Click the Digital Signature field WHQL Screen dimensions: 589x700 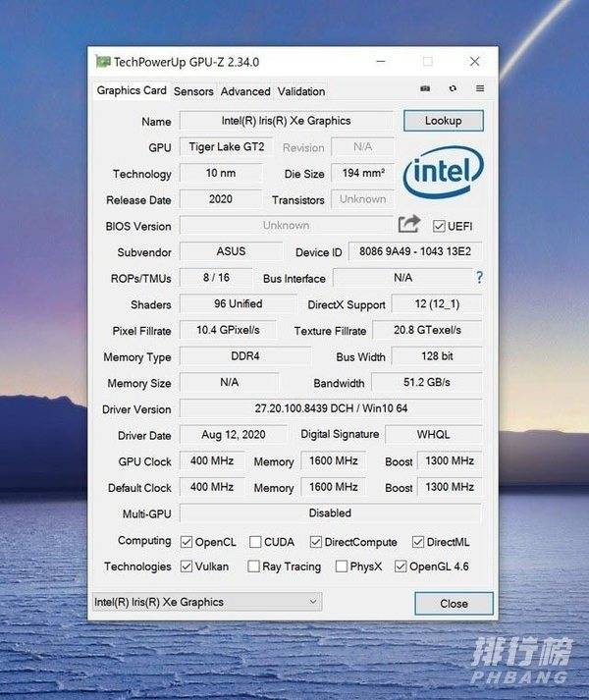pyautogui.click(x=433, y=434)
